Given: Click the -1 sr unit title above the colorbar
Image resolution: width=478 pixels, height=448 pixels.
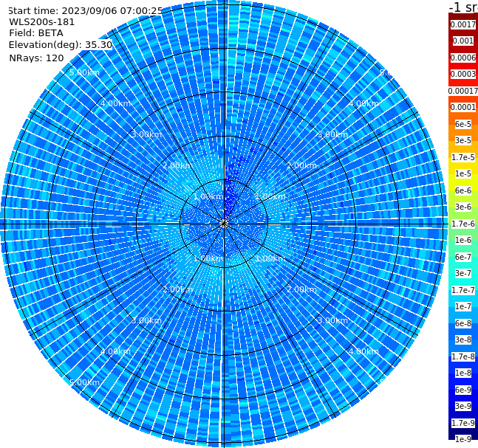Looking at the screenshot, I should (x=463, y=7).
